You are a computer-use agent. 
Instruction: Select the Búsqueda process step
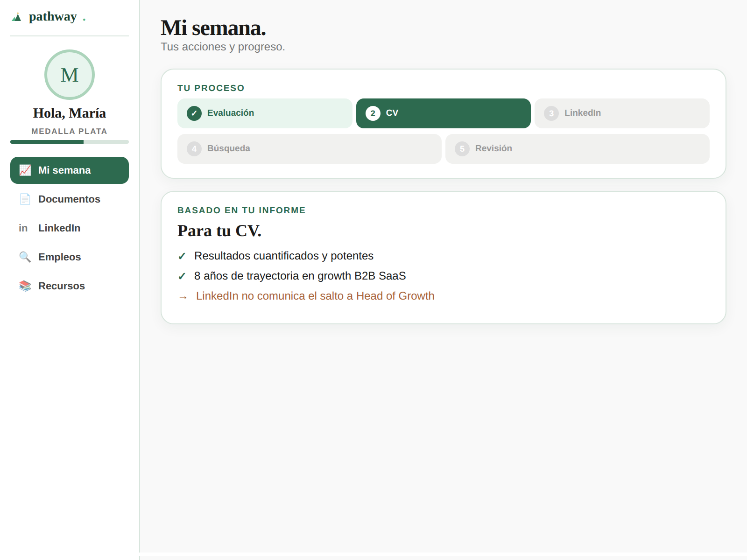310,149
